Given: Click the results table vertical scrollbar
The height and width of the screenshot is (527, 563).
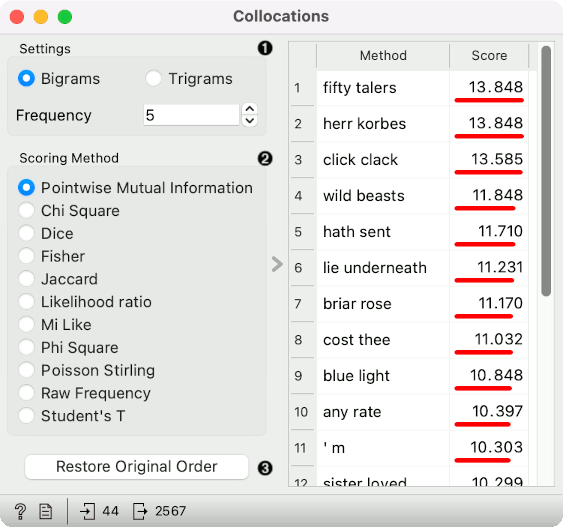Looking at the screenshot, I should point(546,171).
